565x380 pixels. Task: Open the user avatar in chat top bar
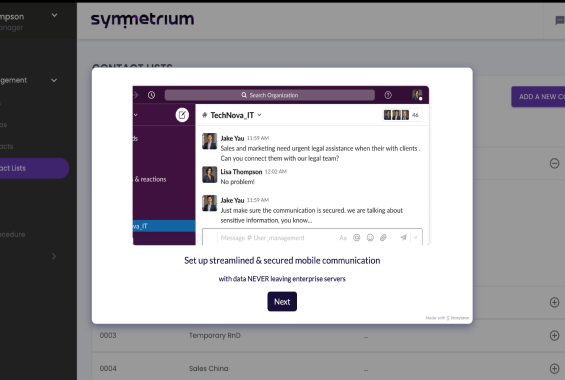coord(417,95)
